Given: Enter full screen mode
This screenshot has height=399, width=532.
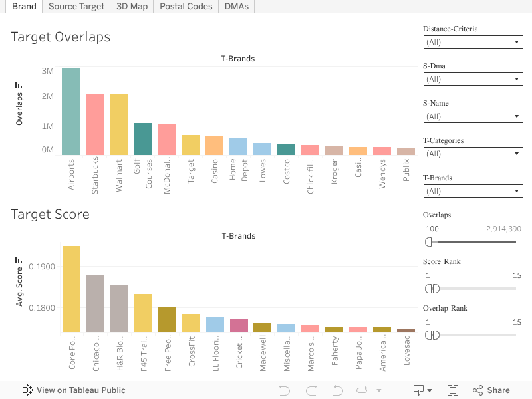Looking at the screenshot, I should coord(453,390).
